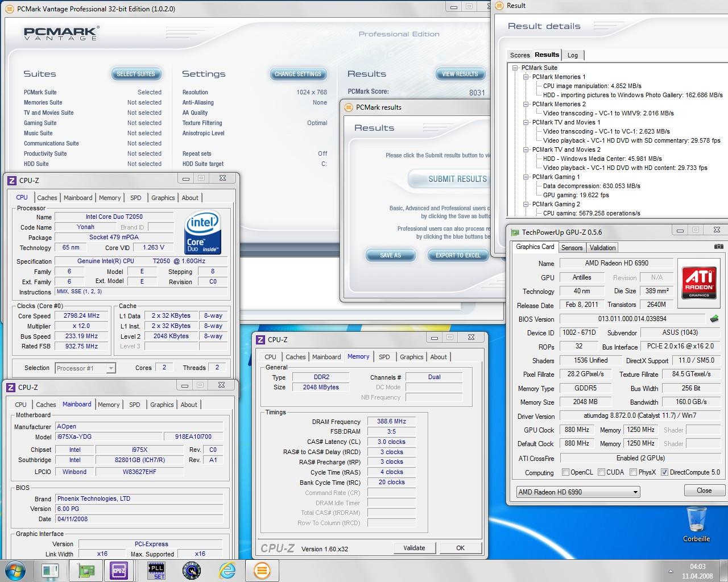Click the monitor icon on the taskbar
728x582 pixels.
click(50, 571)
